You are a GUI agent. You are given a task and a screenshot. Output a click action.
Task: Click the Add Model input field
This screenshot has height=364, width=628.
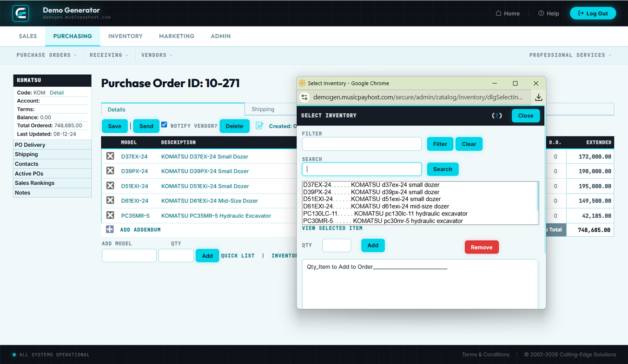129,255
